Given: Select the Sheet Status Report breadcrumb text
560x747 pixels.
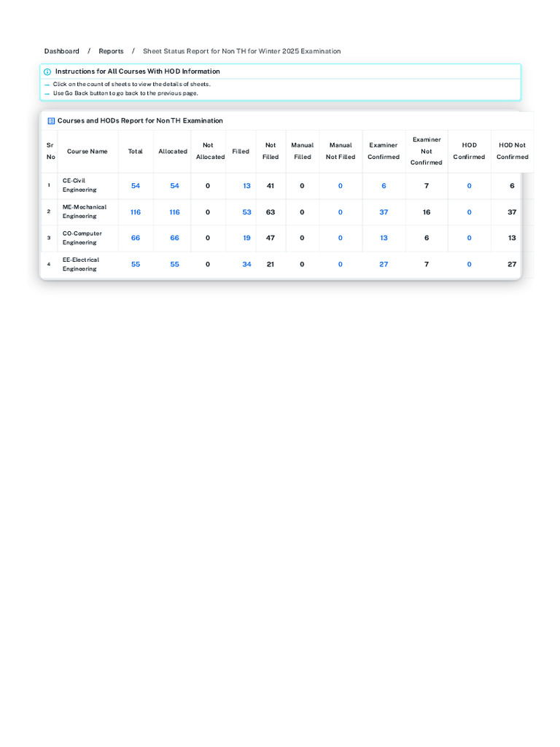Looking at the screenshot, I should coord(242,51).
